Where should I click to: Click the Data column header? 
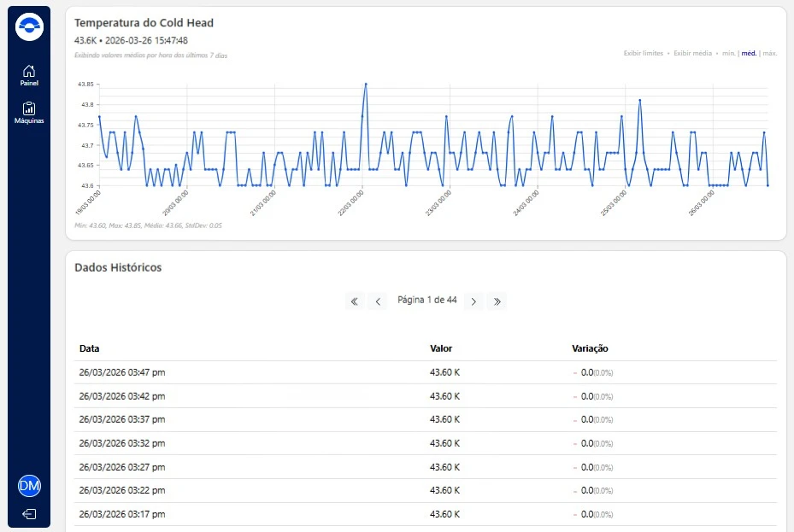point(89,348)
